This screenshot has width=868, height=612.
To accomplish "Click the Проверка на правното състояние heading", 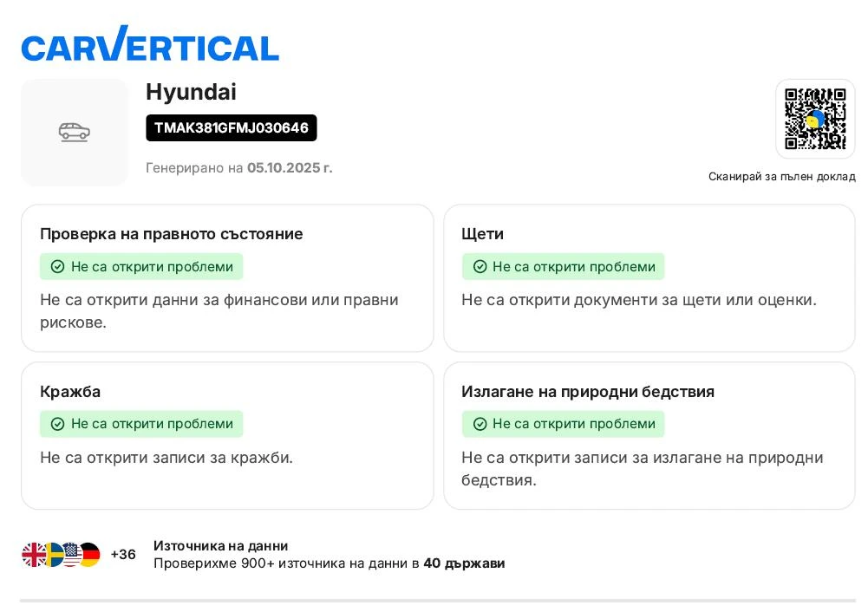I will tap(171, 234).
